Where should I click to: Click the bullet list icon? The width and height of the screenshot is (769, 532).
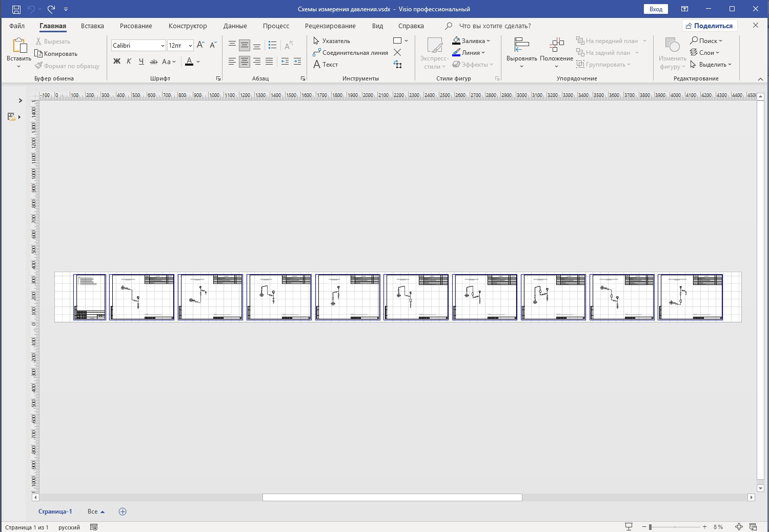[x=272, y=45]
